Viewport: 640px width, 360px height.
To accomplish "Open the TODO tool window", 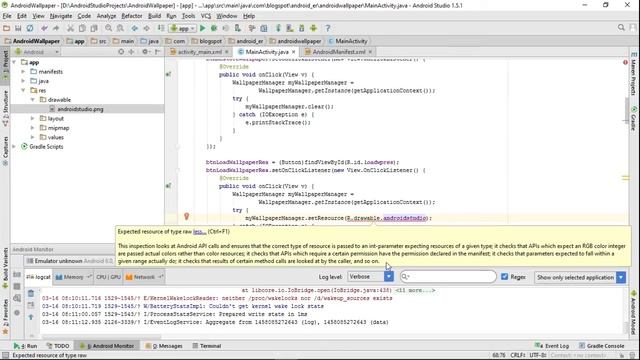I will pyautogui.click(x=58, y=346).
